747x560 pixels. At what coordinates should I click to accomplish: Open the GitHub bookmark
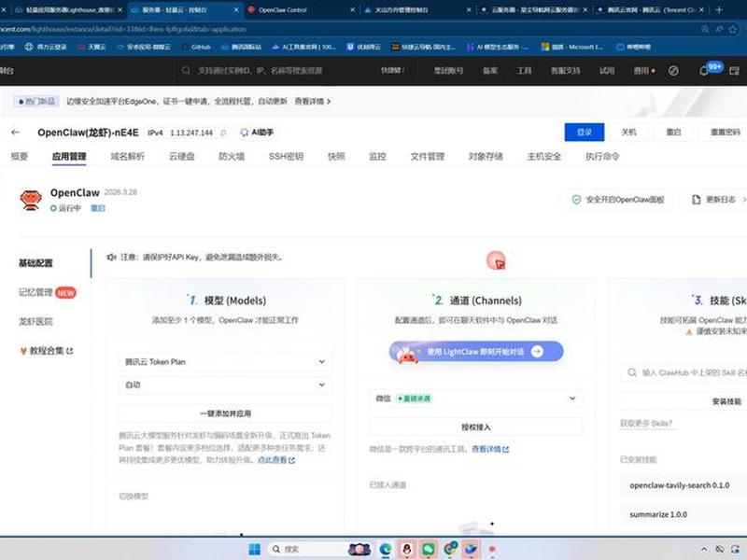196,47
